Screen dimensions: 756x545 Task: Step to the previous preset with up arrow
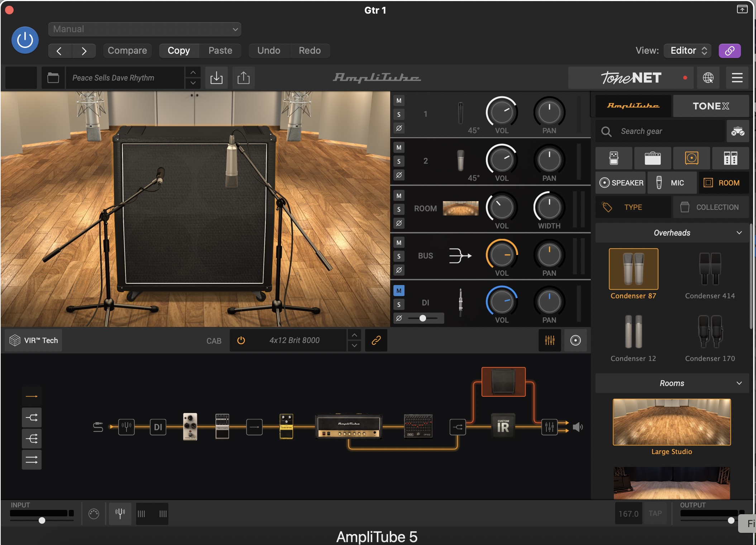193,73
